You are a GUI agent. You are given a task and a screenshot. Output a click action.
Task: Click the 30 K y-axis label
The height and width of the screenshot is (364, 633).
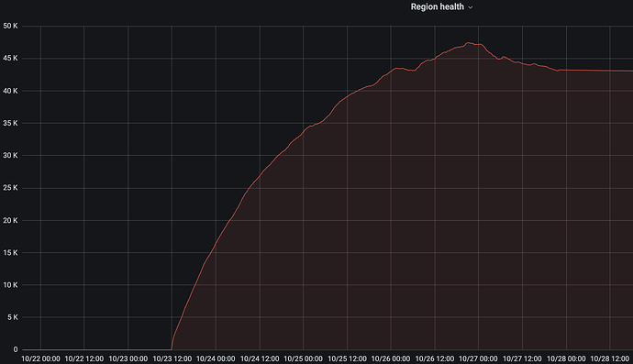pyautogui.click(x=10, y=155)
